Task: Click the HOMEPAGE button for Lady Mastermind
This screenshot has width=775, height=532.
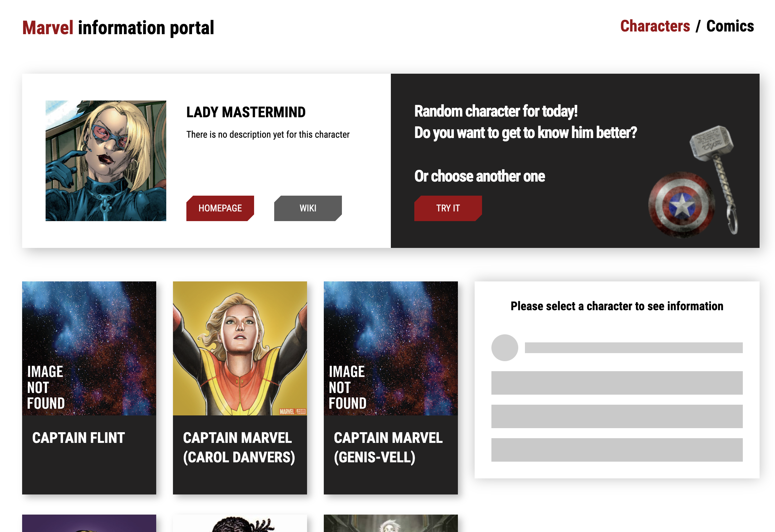Action: coord(220,208)
